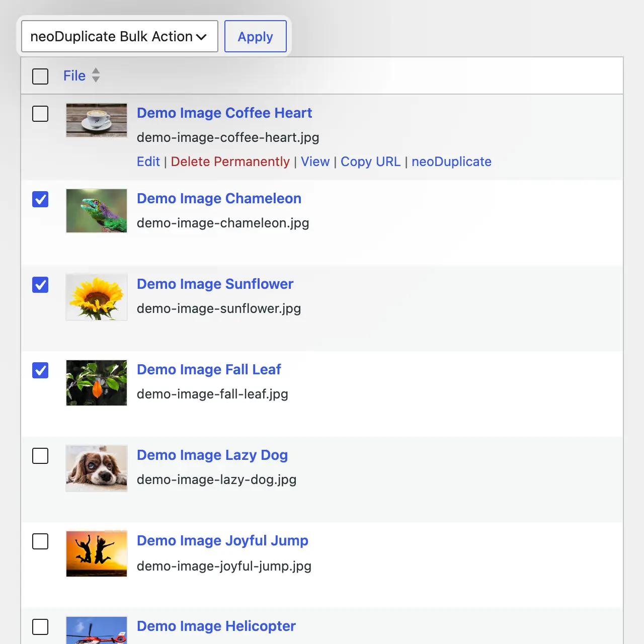Viewport: 644px width, 644px height.
Task: Open the lazy dog thumbnail
Action: click(x=97, y=468)
